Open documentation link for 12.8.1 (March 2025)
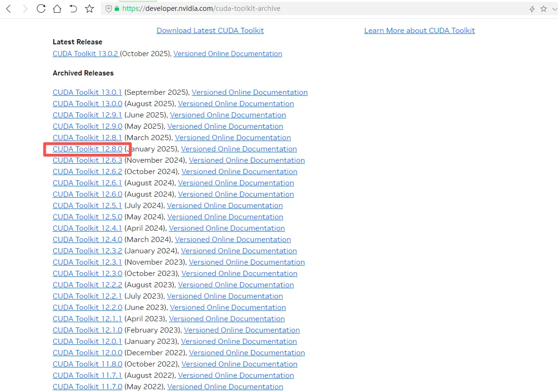 click(233, 138)
